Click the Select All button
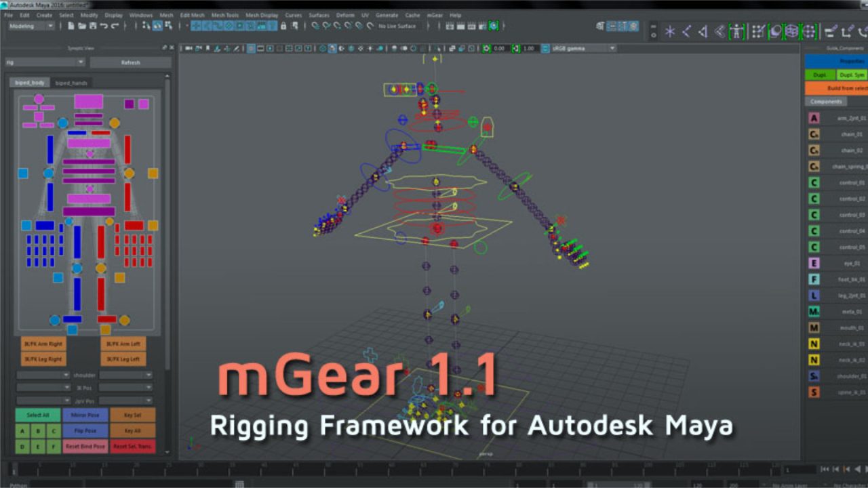868x488 pixels. (38, 415)
